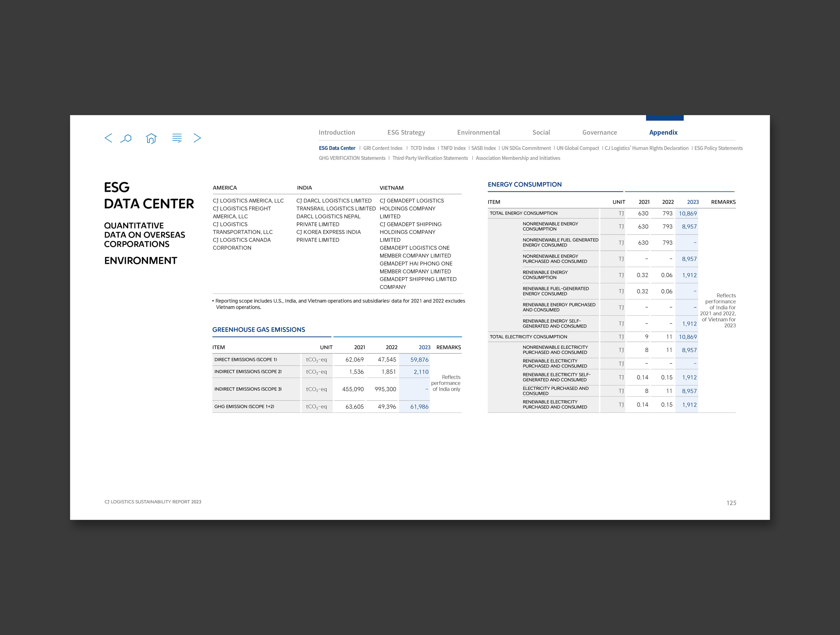Click 'CJ LOGISTICS SUSTAINABILITY REPORT 2023' footer
The image size is (840, 635).
(153, 502)
